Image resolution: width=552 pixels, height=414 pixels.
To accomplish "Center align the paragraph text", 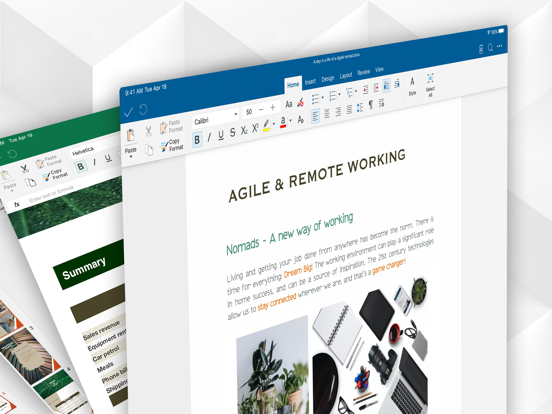I will [x=327, y=113].
